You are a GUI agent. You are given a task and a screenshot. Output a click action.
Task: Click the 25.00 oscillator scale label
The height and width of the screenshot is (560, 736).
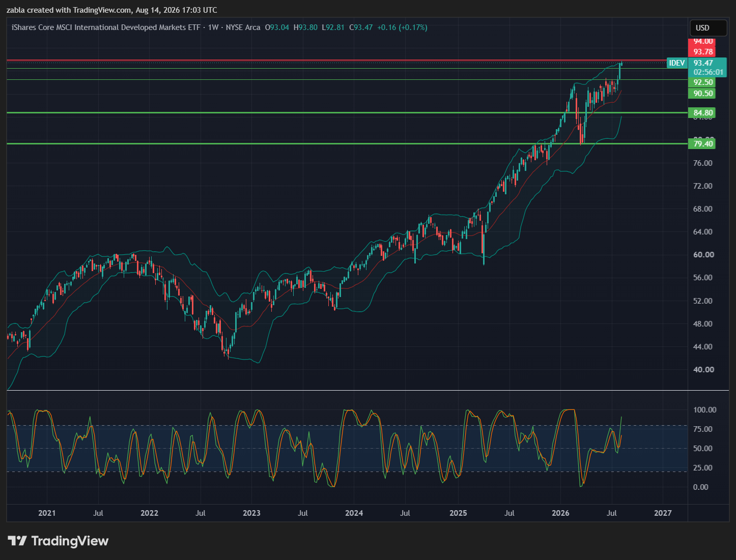[703, 468]
